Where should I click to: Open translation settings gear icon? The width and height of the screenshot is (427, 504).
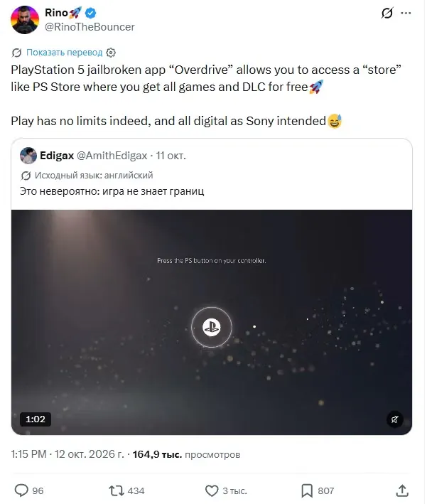111,53
